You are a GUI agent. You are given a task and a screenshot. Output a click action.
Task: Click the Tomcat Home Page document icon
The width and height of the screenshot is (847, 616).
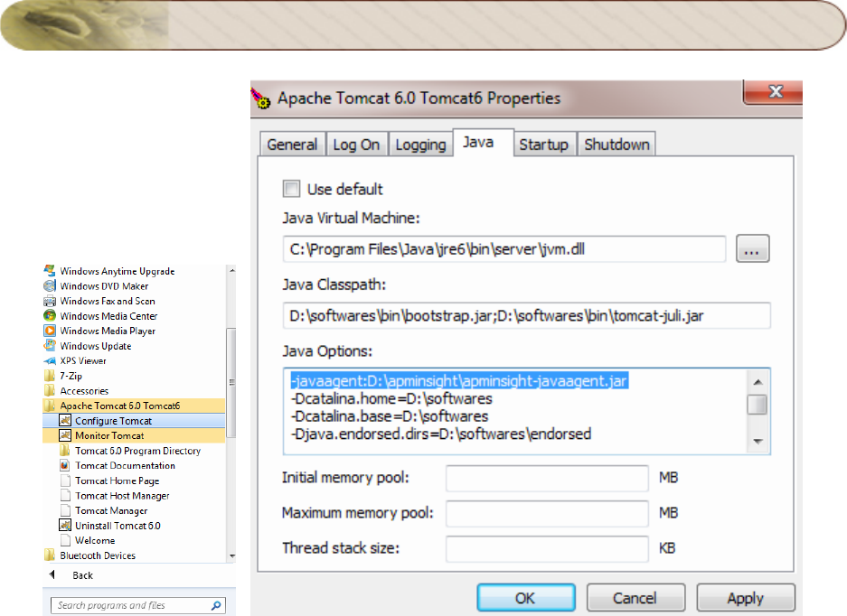(65, 481)
